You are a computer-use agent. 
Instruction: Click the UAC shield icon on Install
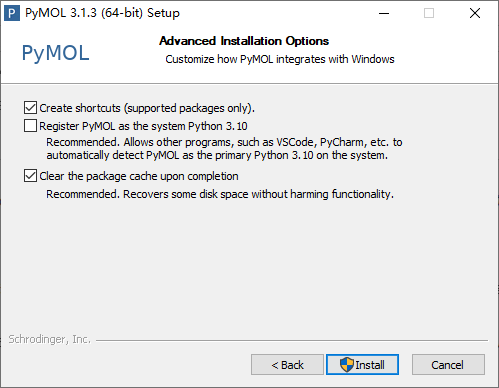[x=347, y=365]
